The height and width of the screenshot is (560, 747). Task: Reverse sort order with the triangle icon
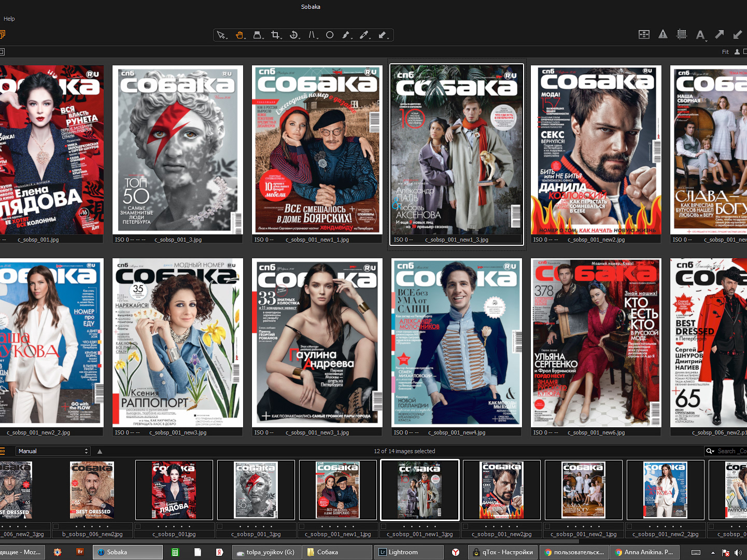pos(100,451)
